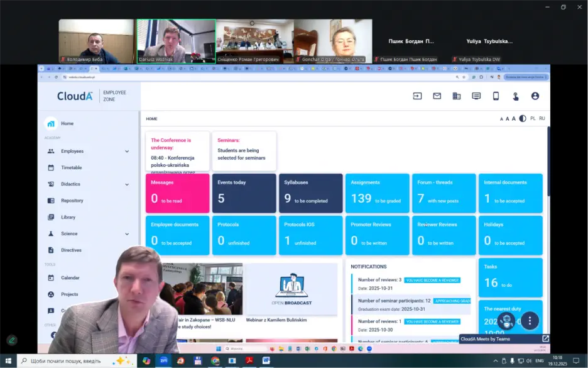Viewport: 588px width, 368px height.
Task: Switch language to RU
Action: pyautogui.click(x=542, y=118)
